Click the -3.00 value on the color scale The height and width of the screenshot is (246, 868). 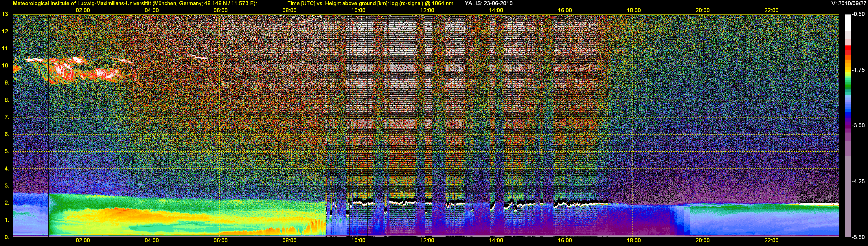pyautogui.click(x=858, y=125)
